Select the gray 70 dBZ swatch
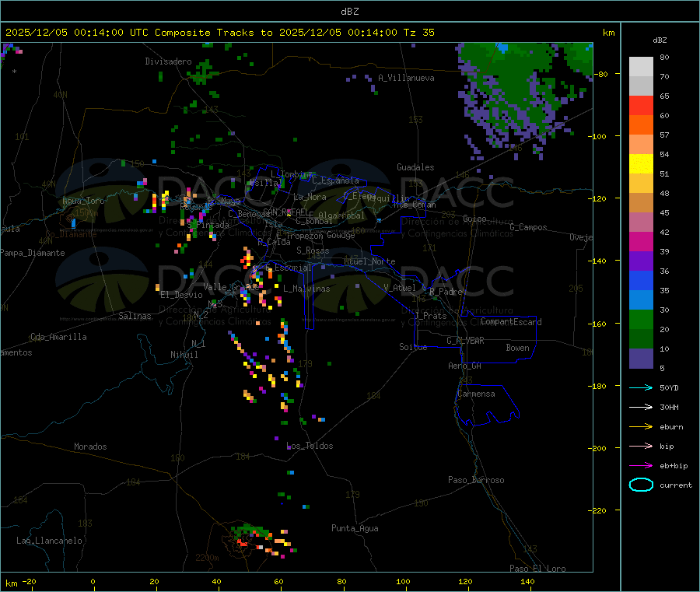This screenshot has width=700, height=592. pyautogui.click(x=641, y=86)
